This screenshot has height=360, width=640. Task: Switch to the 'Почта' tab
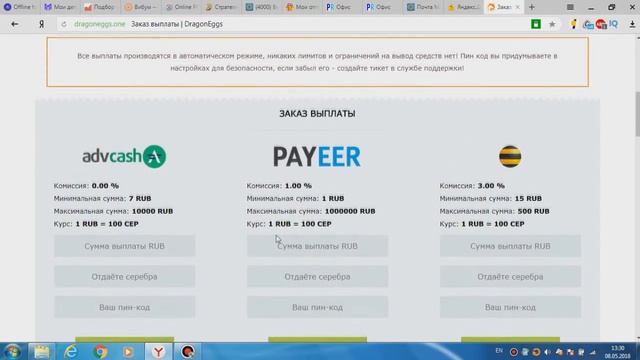point(423,7)
